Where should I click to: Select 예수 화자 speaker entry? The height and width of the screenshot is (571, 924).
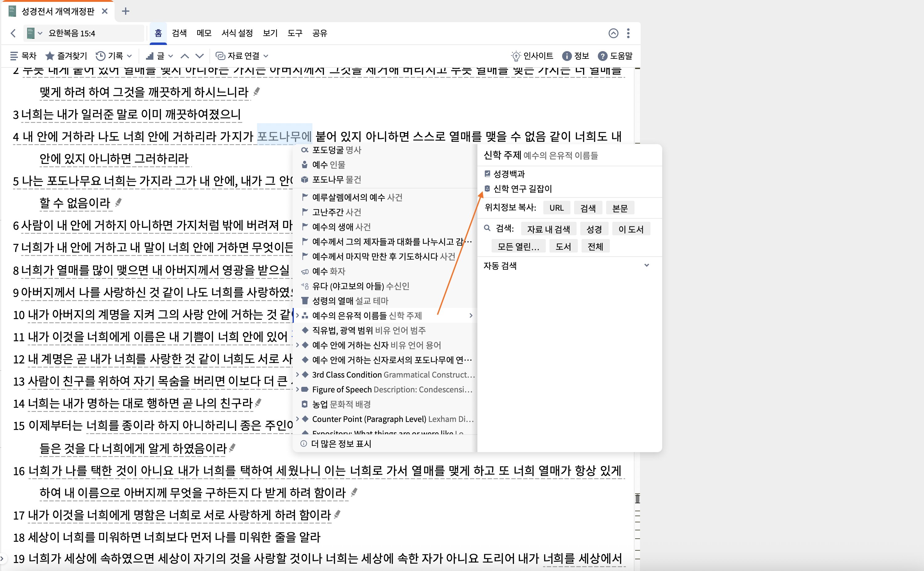[x=385, y=271]
